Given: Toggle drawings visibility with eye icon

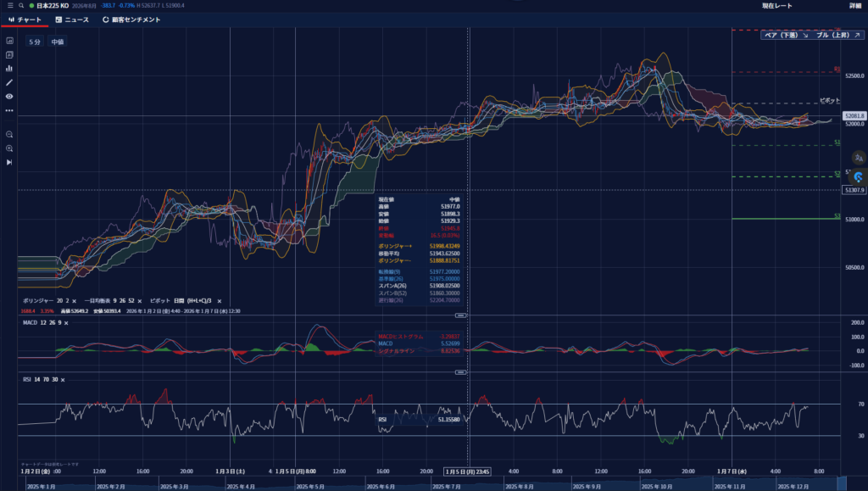Looking at the screenshot, I should tap(9, 97).
